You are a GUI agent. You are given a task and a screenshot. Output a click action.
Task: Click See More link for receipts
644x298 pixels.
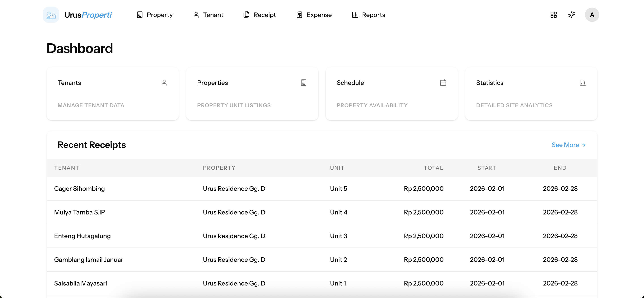pos(568,145)
